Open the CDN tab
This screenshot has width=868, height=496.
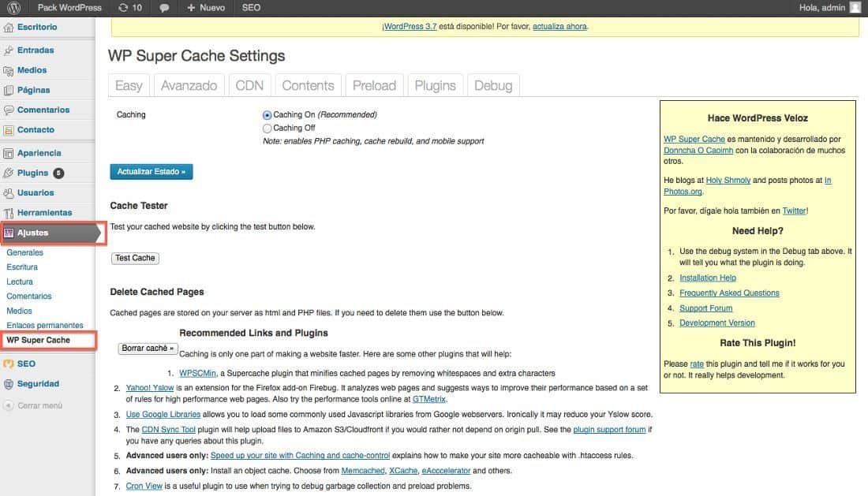point(249,86)
